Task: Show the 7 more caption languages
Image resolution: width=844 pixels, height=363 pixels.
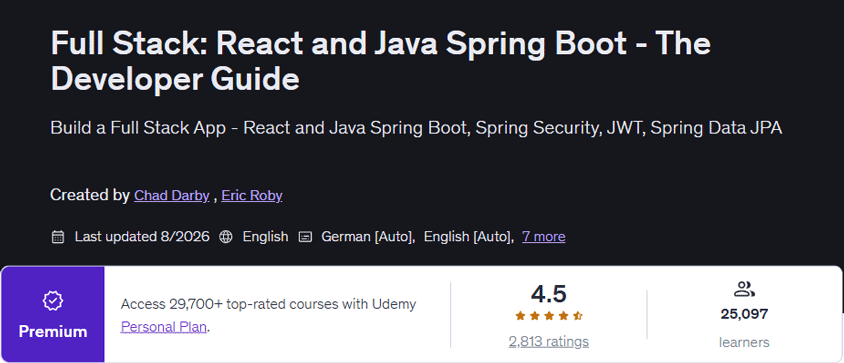Action: (x=544, y=236)
